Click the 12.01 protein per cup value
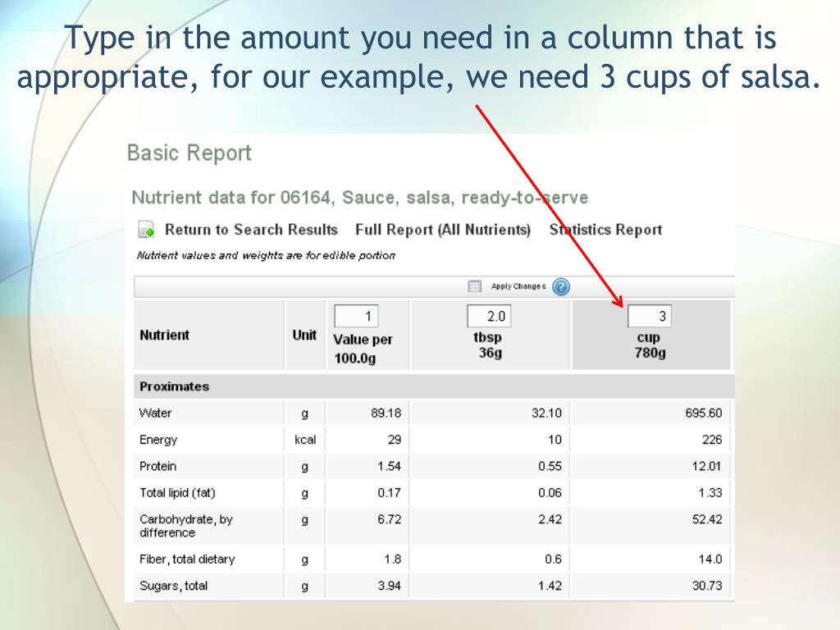 (x=706, y=466)
